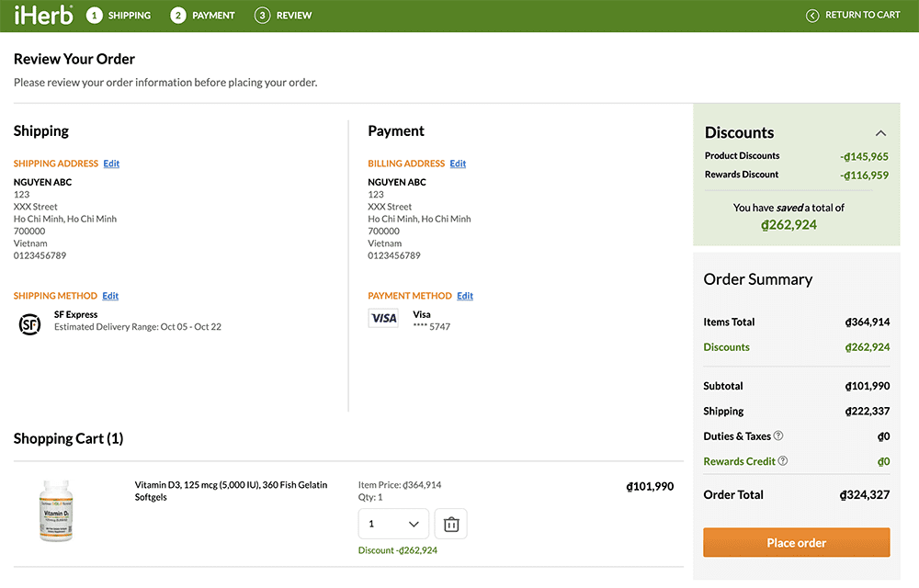Open the Duties & Taxes help icon
The height and width of the screenshot is (588, 919).
(x=779, y=435)
